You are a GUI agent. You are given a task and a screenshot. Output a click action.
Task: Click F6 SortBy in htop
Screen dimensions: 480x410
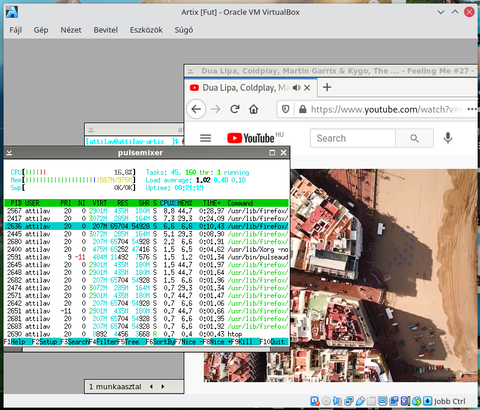tap(160, 342)
